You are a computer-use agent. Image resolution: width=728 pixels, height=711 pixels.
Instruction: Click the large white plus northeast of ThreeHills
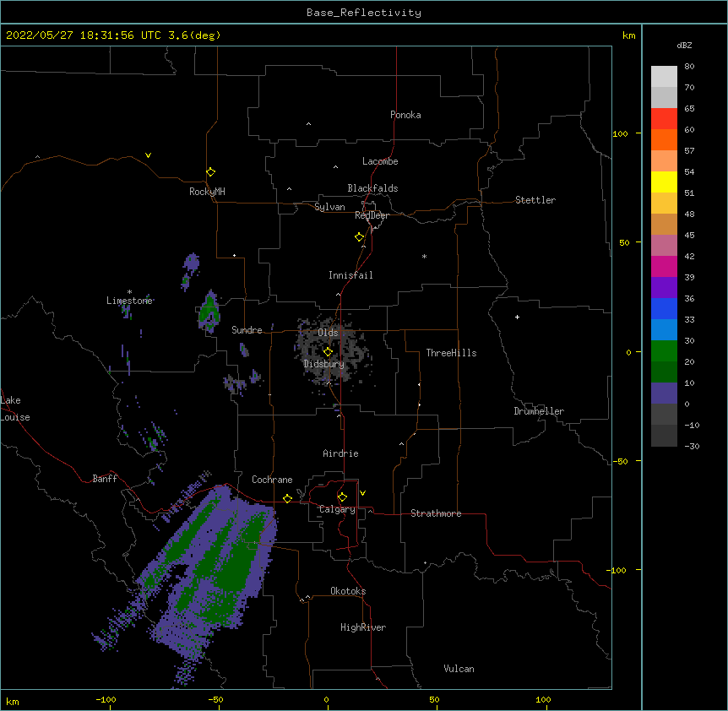517,317
